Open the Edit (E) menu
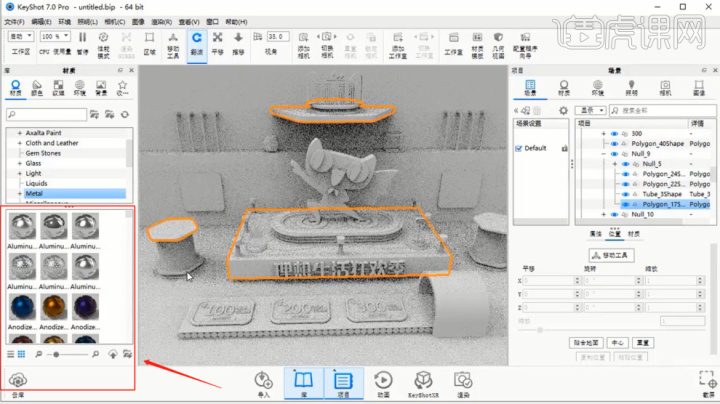 (41, 22)
